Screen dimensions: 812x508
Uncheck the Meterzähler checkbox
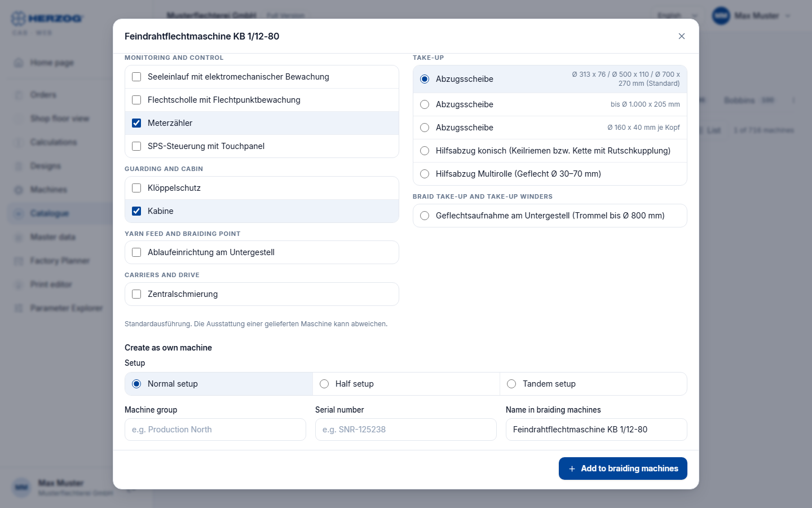(136, 123)
